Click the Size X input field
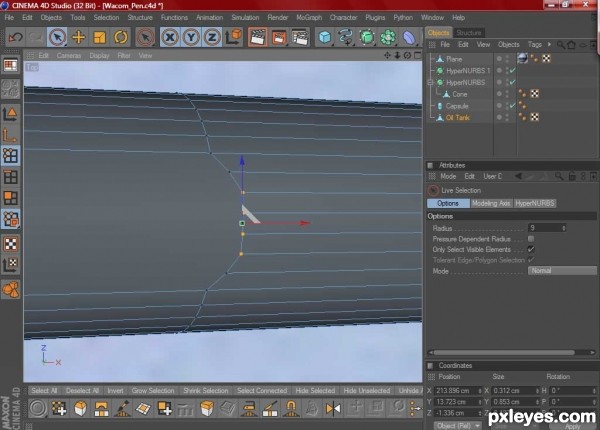 (x=513, y=391)
